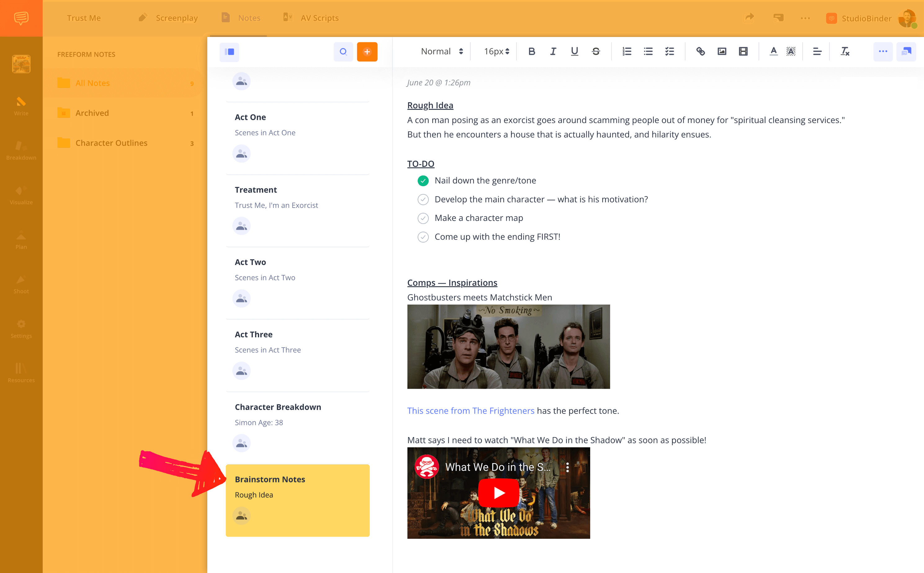Insert a checklist

coord(670,52)
